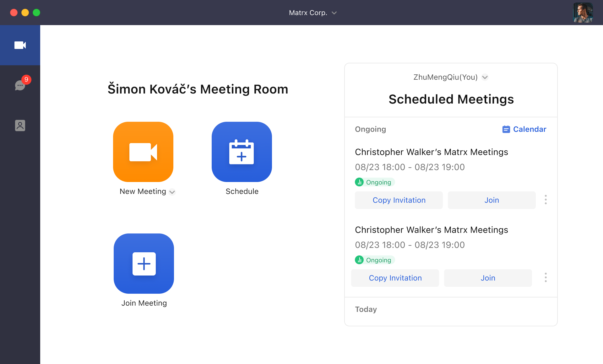
Task: Open Chat in the sidebar
Action: [x=20, y=85]
